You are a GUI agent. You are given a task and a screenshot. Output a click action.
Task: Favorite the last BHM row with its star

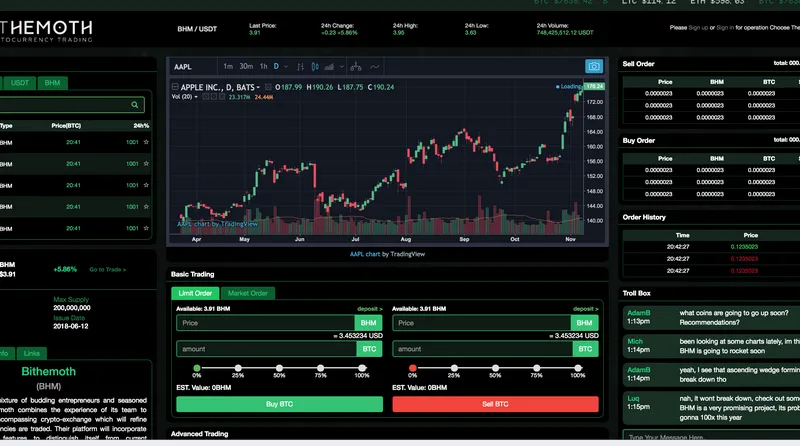(146, 228)
